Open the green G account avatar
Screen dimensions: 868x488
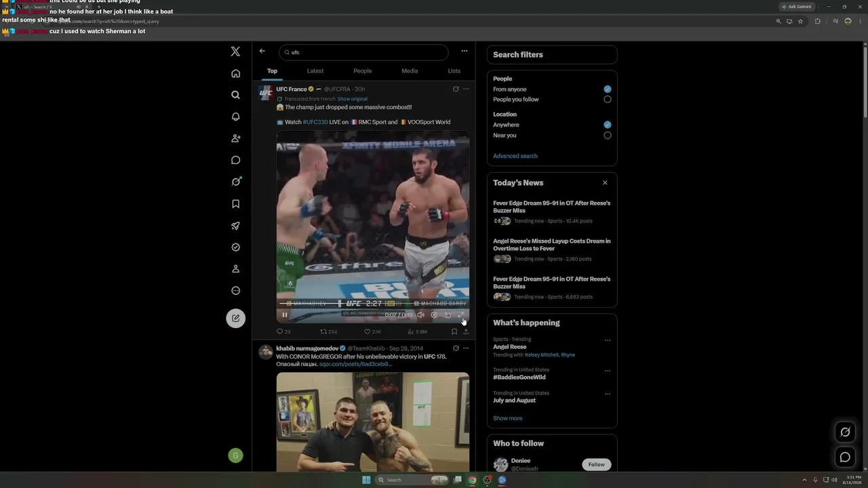[x=235, y=455]
